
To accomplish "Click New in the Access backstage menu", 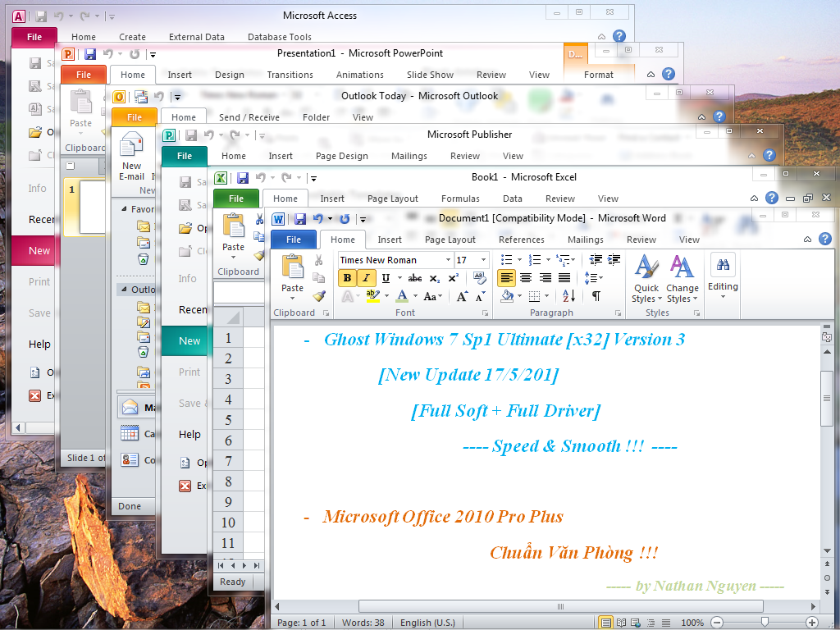I will coord(34,251).
